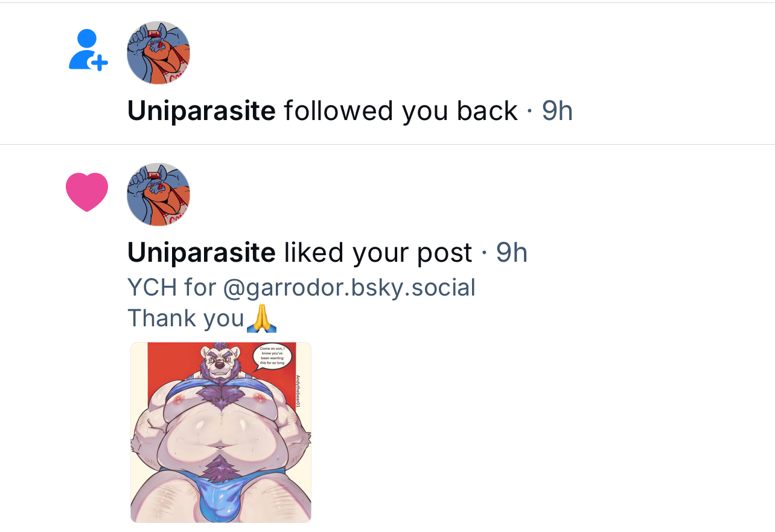Click the pink heart like icon

coord(87,192)
